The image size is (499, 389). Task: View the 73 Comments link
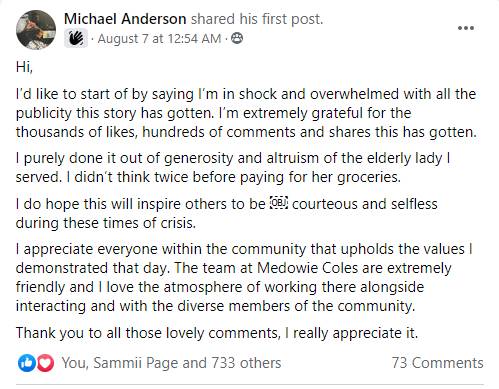[438, 363]
